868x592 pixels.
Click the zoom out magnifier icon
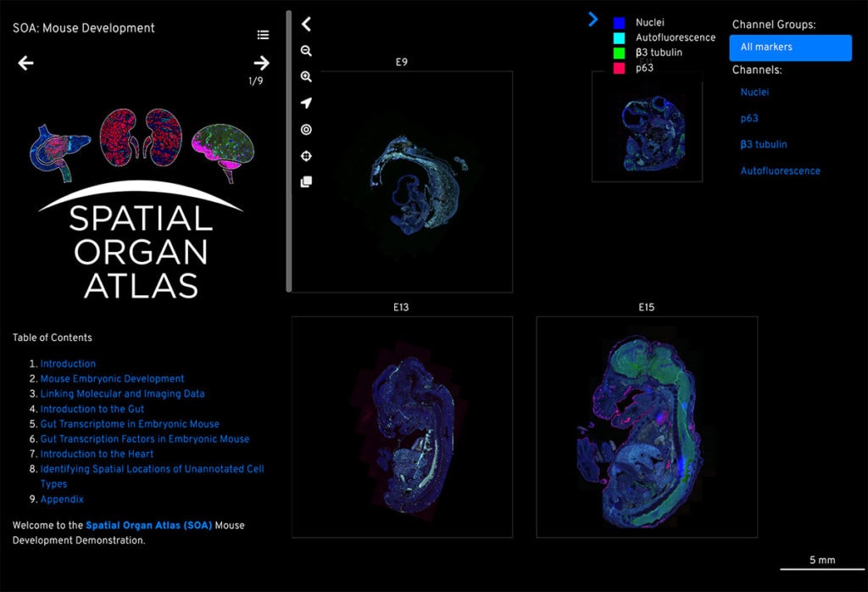coord(306,51)
